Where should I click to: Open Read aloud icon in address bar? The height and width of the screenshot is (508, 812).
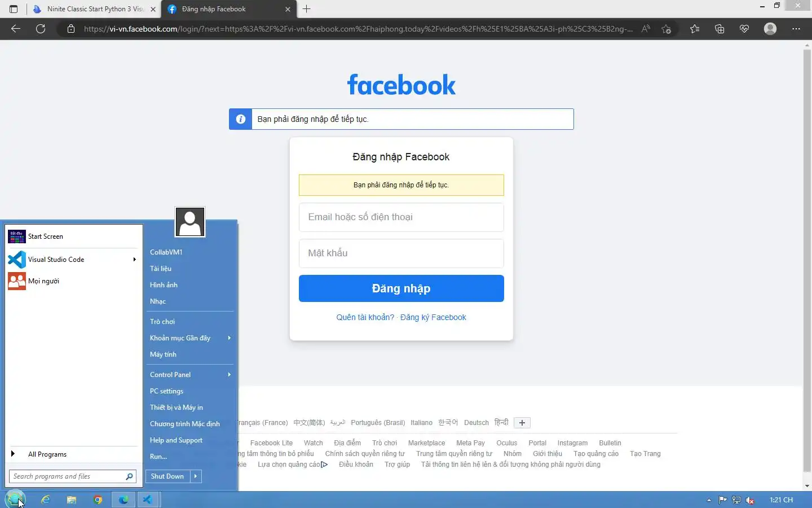point(646,29)
